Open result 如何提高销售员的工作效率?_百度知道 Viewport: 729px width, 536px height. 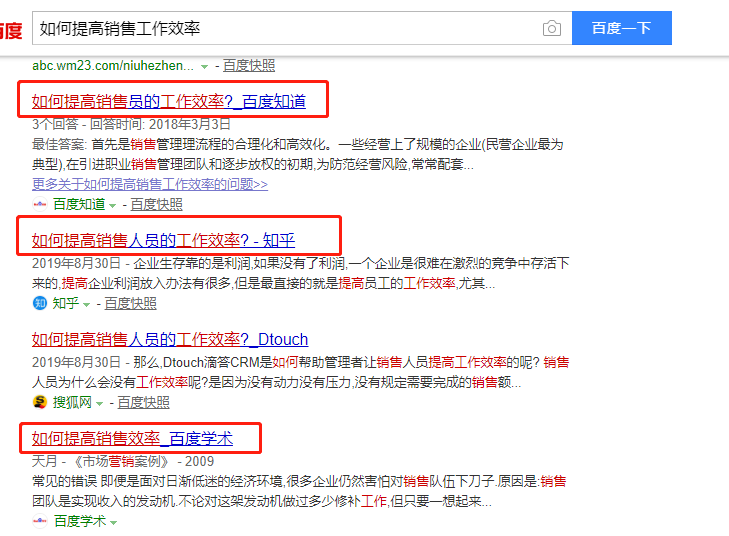[x=169, y=101]
